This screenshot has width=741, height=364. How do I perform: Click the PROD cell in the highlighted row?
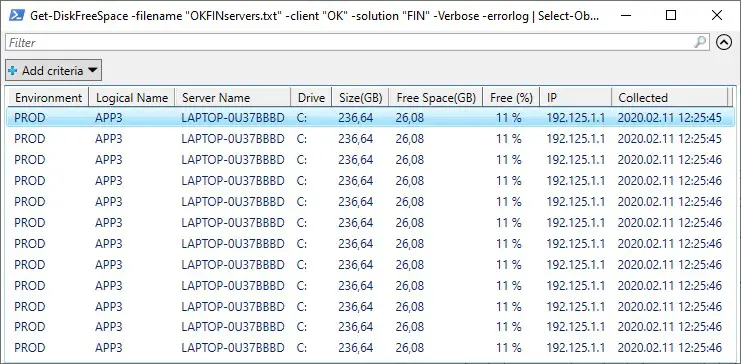click(x=30, y=118)
